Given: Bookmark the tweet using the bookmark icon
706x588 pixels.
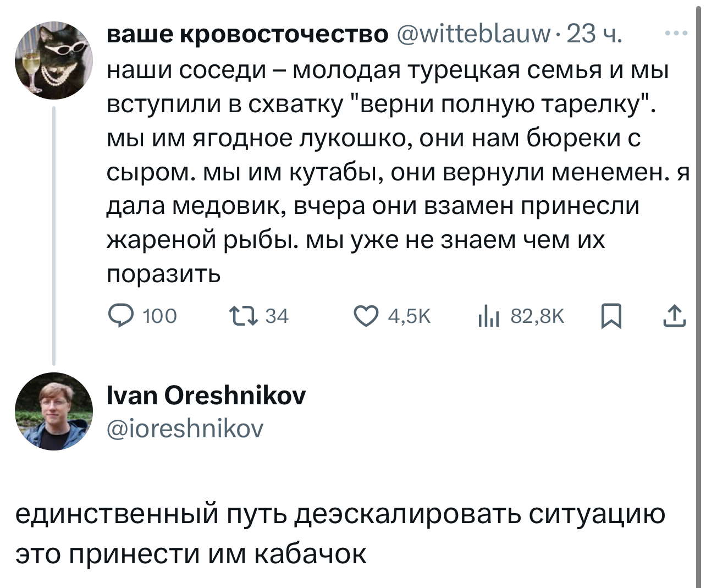Looking at the screenshot, I should tap(611, 317).
